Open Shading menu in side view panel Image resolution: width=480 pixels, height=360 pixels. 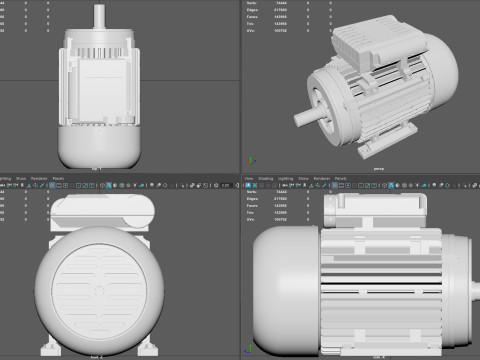click(x=266, y=178)
